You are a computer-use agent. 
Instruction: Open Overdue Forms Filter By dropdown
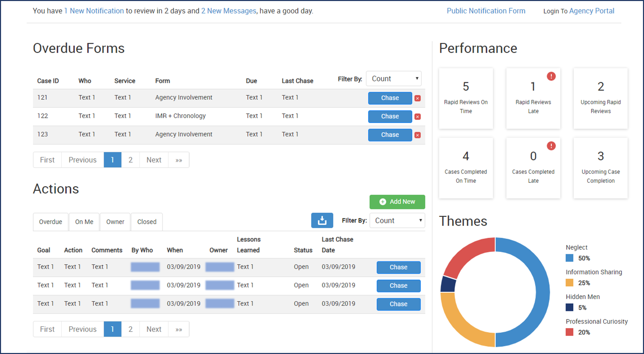pyautogui.click(x=393, y=79)
